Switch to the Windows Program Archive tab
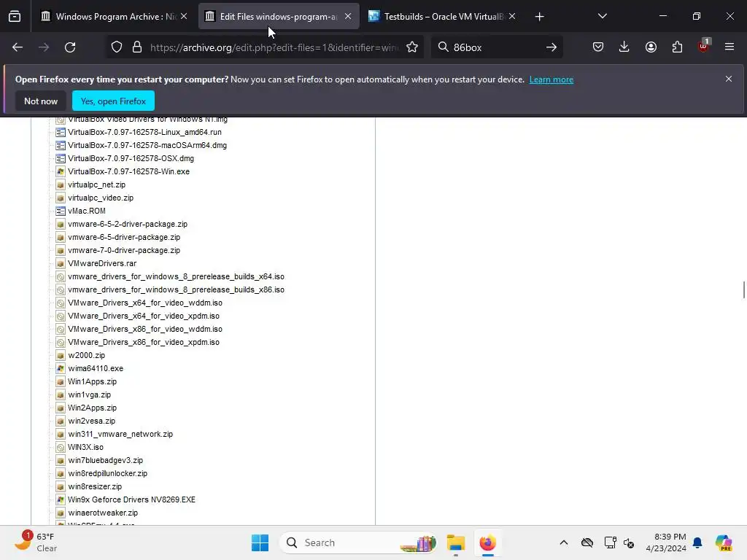The image size is (747, 560). (113, 17)
